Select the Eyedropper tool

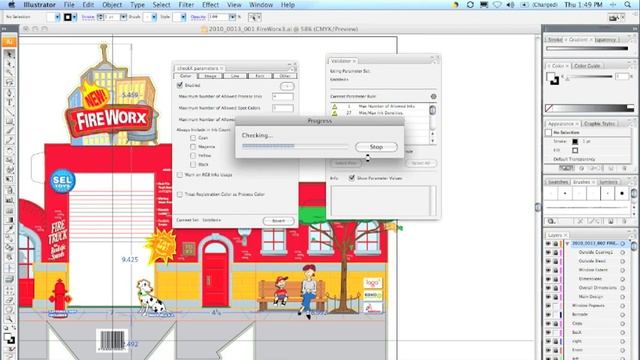9,229
